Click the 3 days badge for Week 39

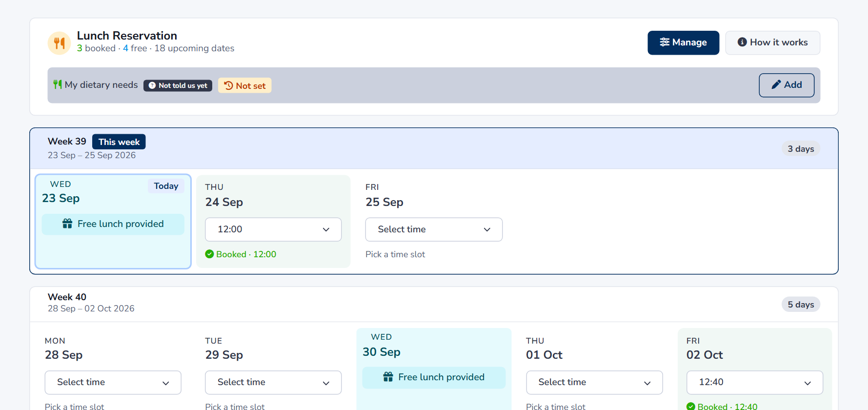[801, 149]
